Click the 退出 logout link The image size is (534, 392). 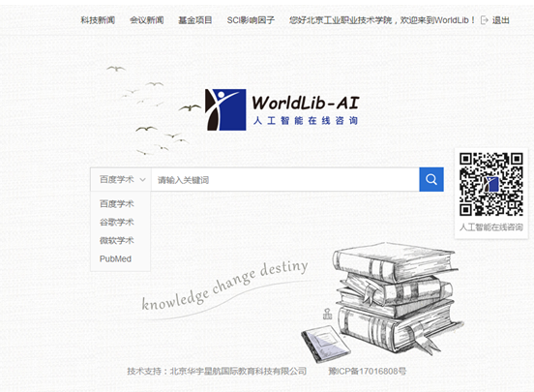(x=501, y=20)
